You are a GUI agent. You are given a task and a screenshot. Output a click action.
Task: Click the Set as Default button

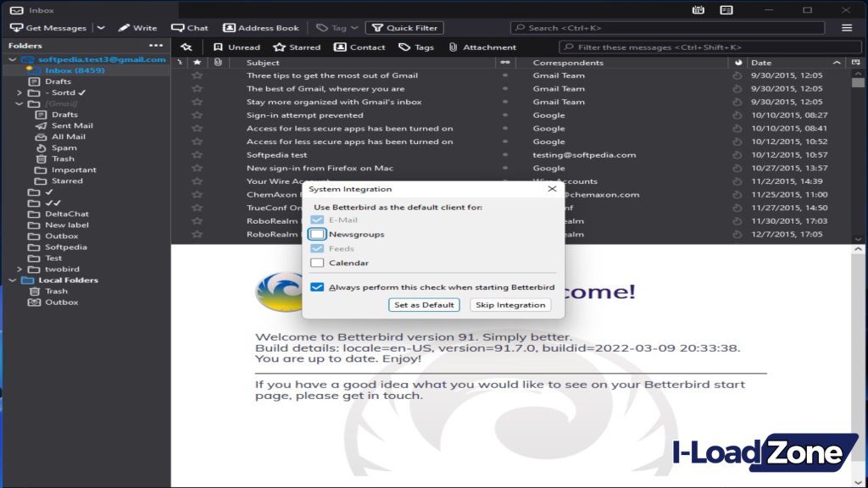pyautogui.click(x=424, y=305)
